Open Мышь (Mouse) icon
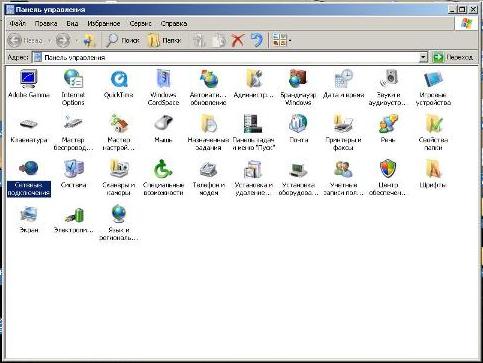This screenshot has height=363, width=483. tap(163, 123)
